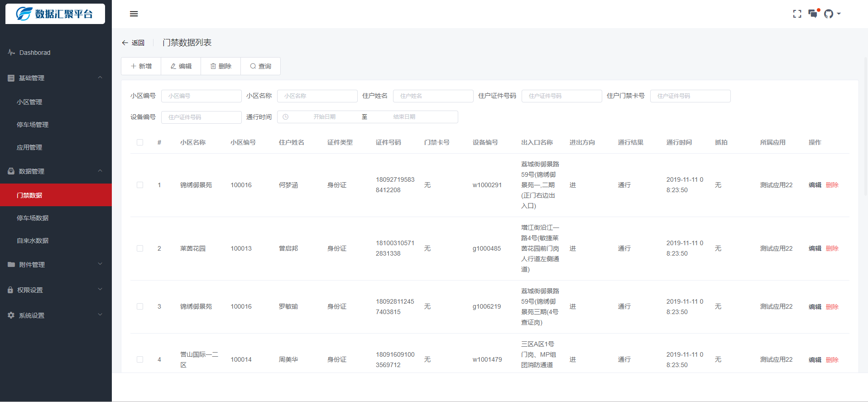Image resolution: width=868 pixels, height=402 pixels.
Task: Open Dashborad menu item
Action: tap(56, 53)
